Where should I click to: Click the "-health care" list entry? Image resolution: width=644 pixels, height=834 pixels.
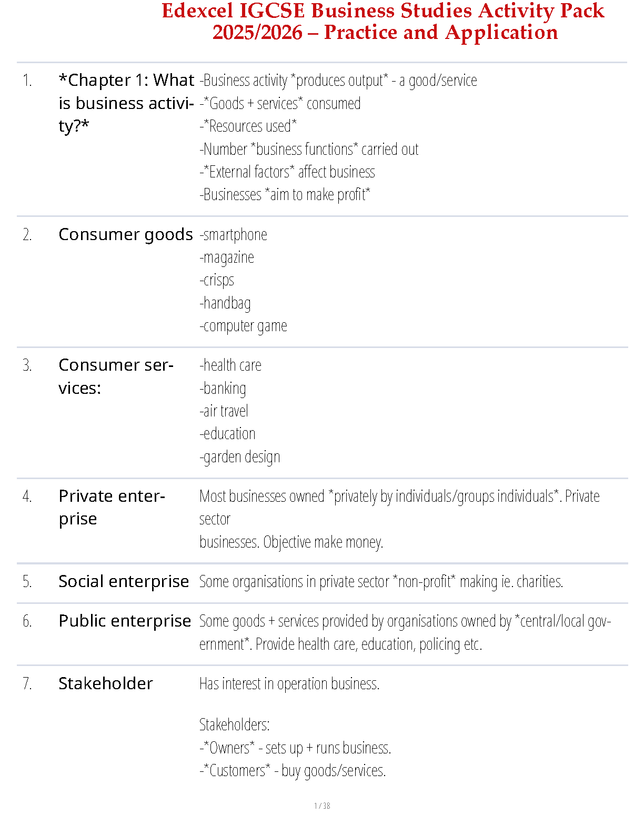point(230,365)
